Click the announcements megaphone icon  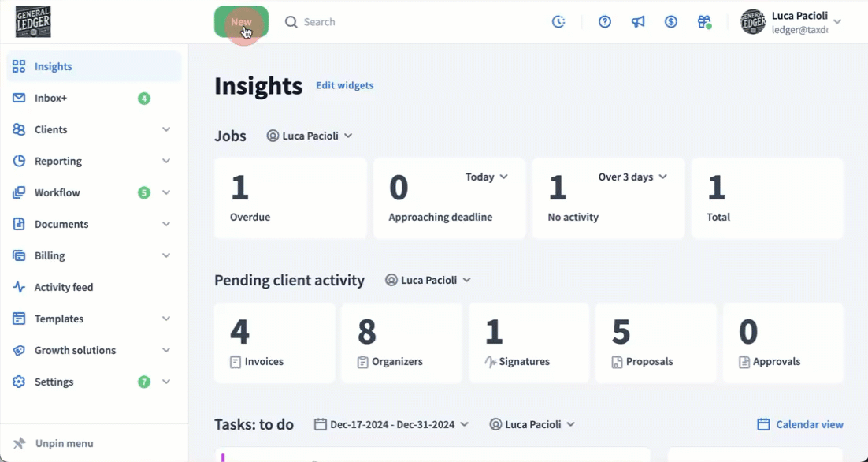(638, 22)
